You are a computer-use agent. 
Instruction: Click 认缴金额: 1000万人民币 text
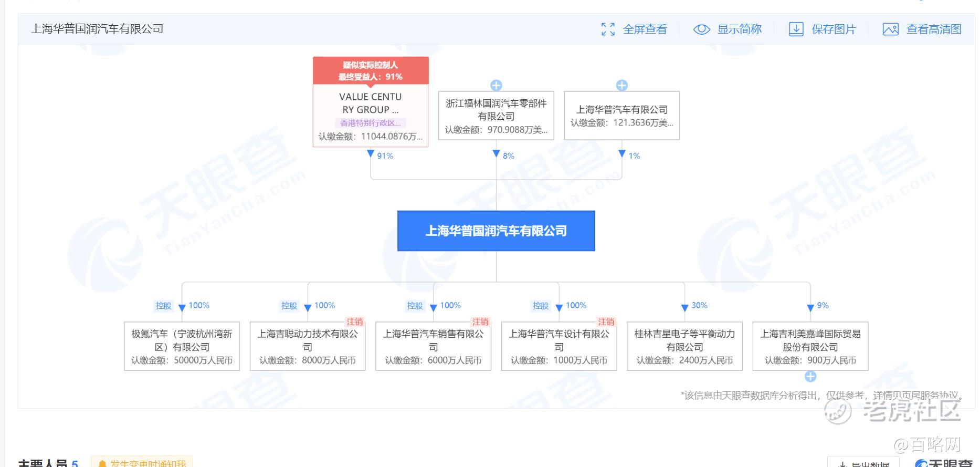pyautogui.click(x=559, y=360)
